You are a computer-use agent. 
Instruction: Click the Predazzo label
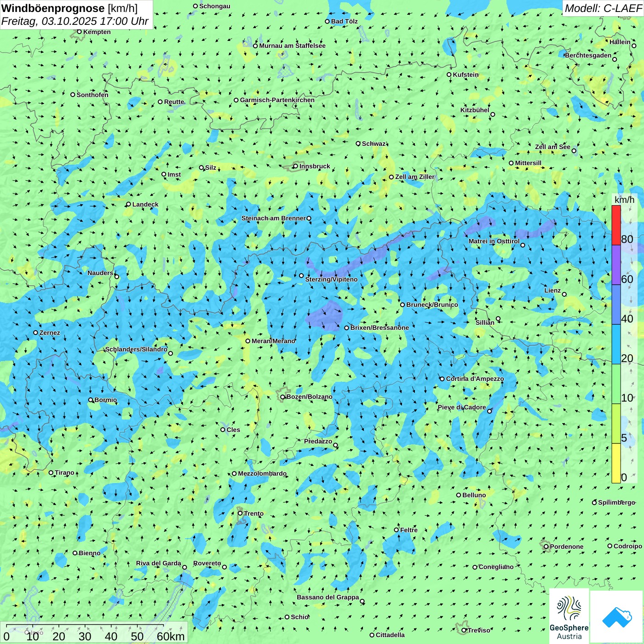pyautogui.click(x=318, y=441)
